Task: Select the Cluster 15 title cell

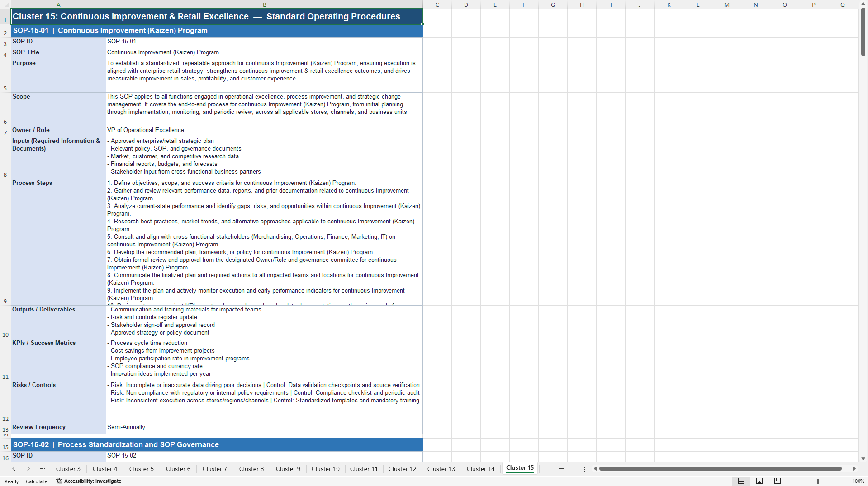Action: [217, 16]
